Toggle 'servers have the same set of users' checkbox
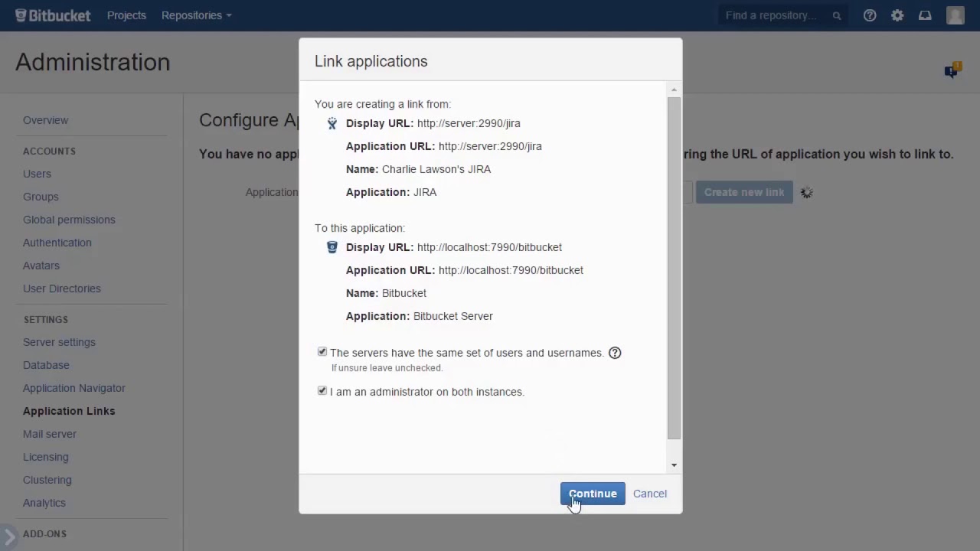This screenshot has width=980, height=551. click(x=322, y=352)
